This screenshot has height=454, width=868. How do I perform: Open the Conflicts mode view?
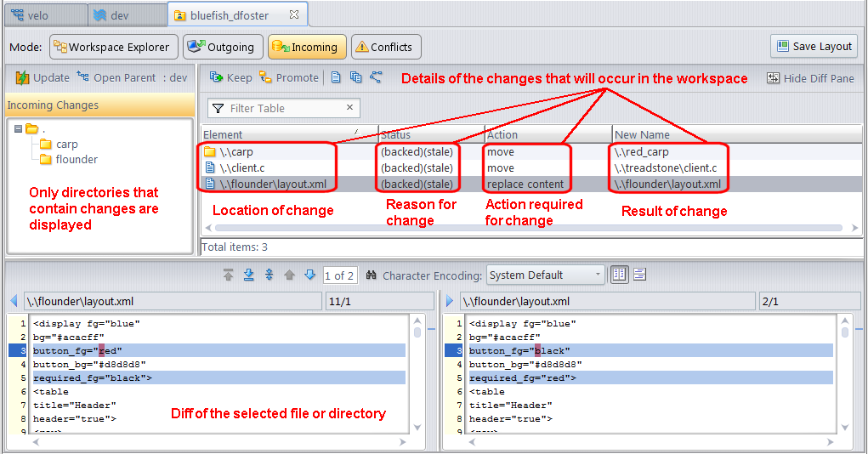click(386, 47)
